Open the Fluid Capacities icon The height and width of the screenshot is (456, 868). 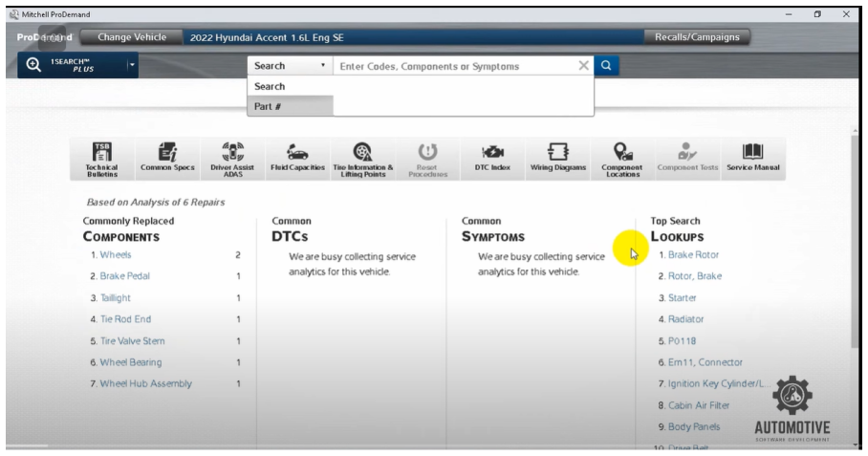tap(297, 159)
